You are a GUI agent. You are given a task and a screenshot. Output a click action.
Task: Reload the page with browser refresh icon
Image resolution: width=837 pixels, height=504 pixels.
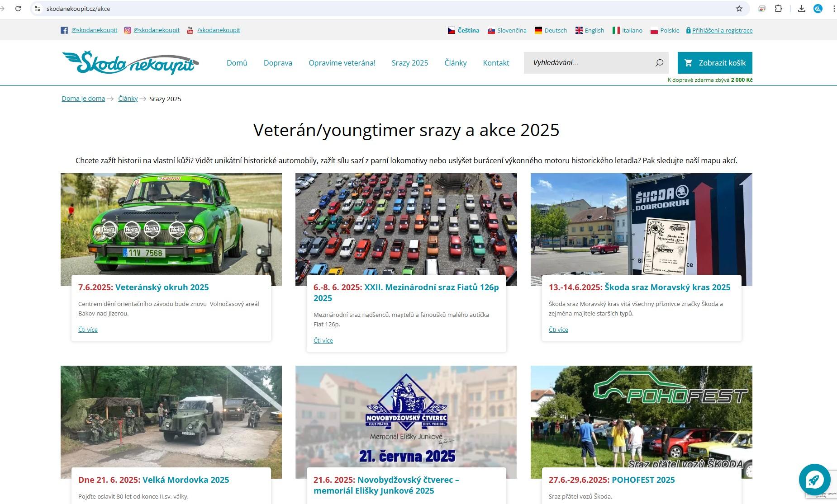[18, 9]
